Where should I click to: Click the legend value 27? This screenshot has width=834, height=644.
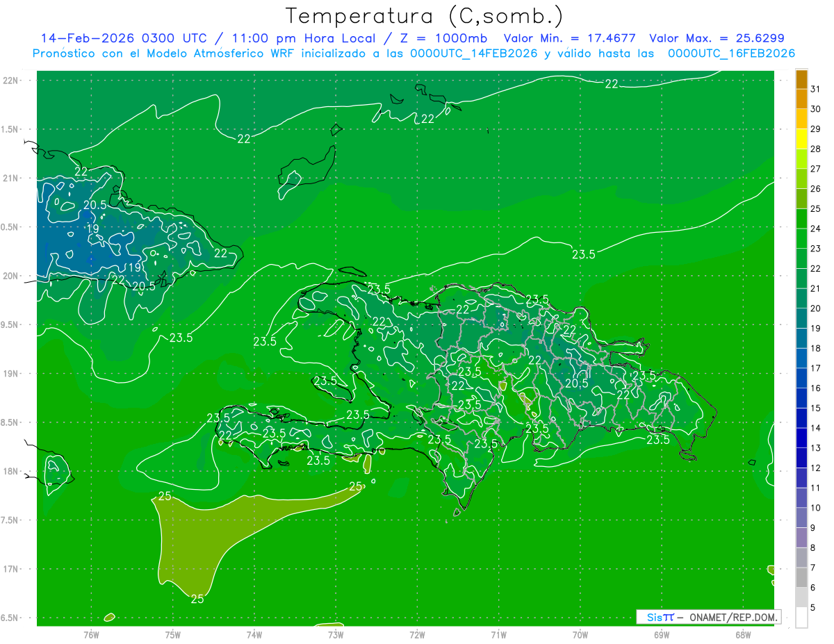point(815,169)
